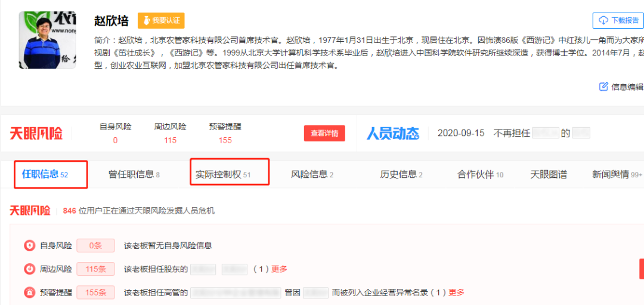Click 更多 link in 周边风险 row
This screenshot has width=644, height=305.
point(279,269)
